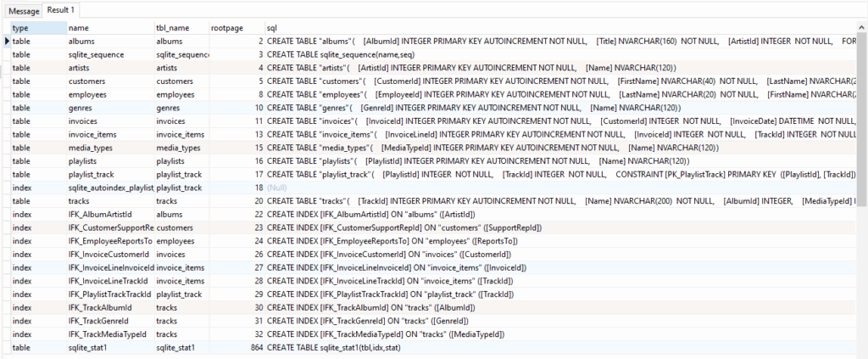Select the 'artists' name cell
The width and height of the screenshot is (868, 359).
coord(110,68)
